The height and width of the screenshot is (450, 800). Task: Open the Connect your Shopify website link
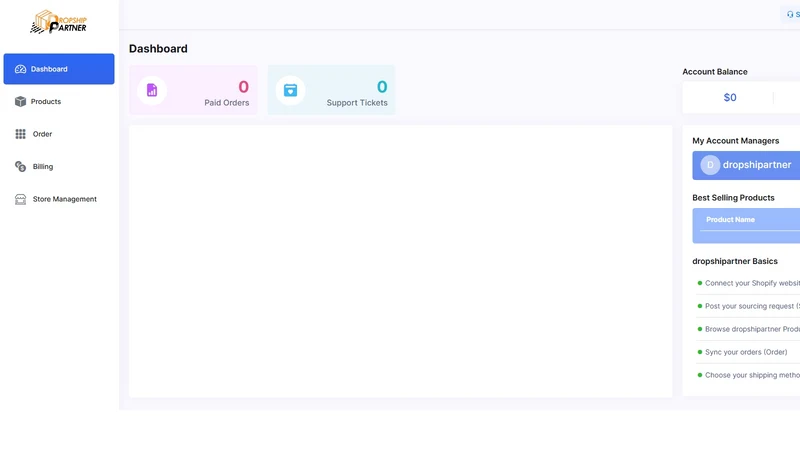click(x=752, y=283)
